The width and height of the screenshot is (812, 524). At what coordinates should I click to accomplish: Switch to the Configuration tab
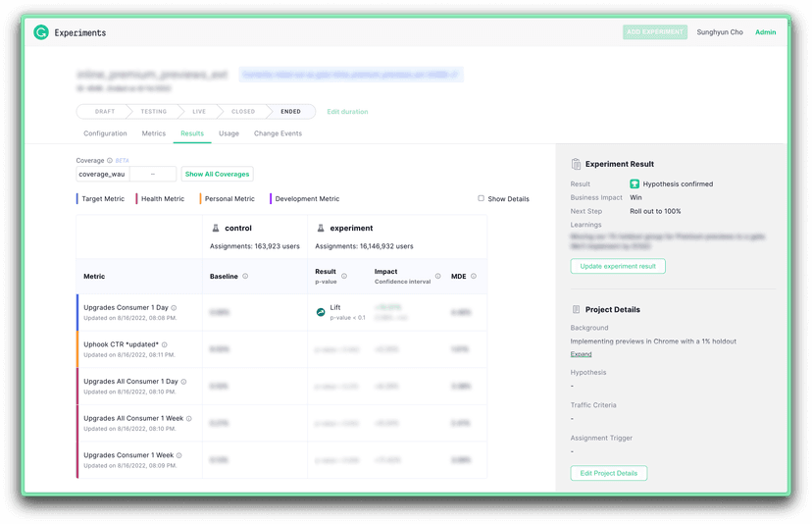(x=105, y=133)
